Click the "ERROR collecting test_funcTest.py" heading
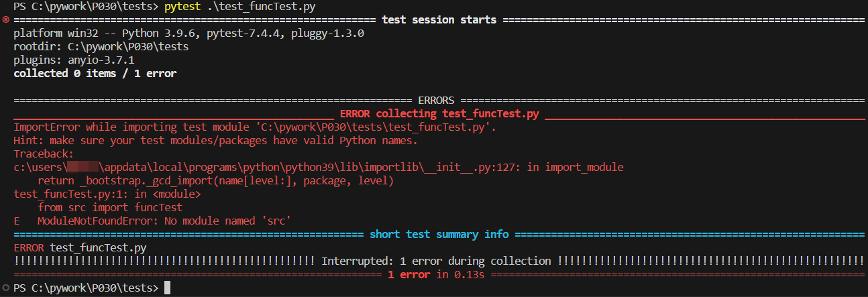 (x=439, y=114)
